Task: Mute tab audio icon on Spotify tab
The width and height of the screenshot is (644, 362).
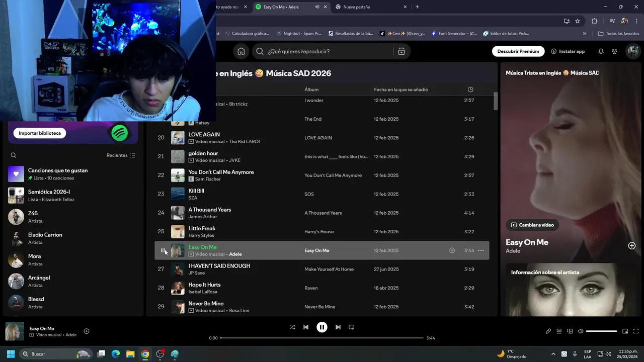Action: 317,7
